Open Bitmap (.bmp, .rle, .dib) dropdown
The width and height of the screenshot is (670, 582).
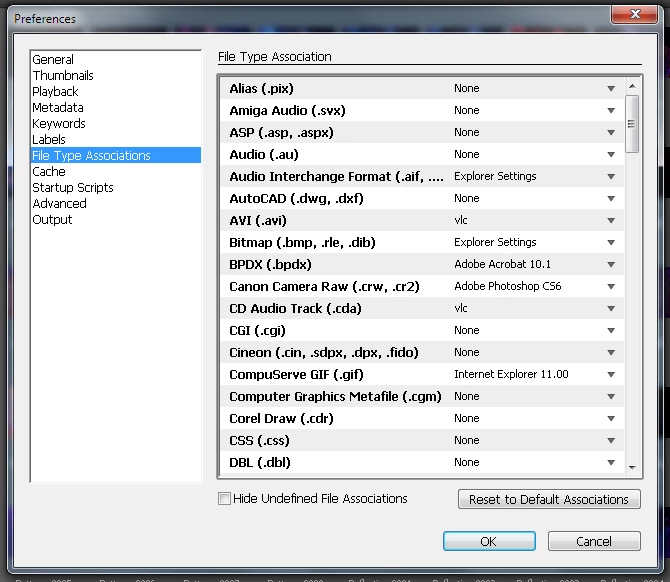coord(611,243)
